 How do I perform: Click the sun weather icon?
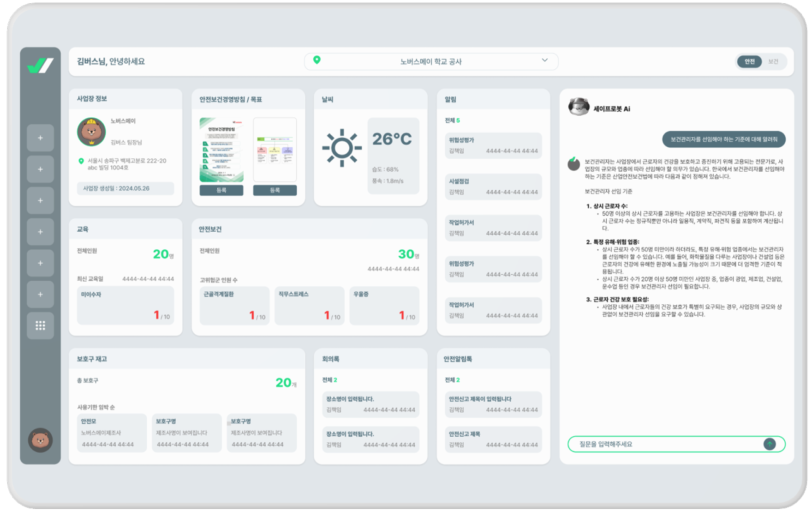coord(341,148)
